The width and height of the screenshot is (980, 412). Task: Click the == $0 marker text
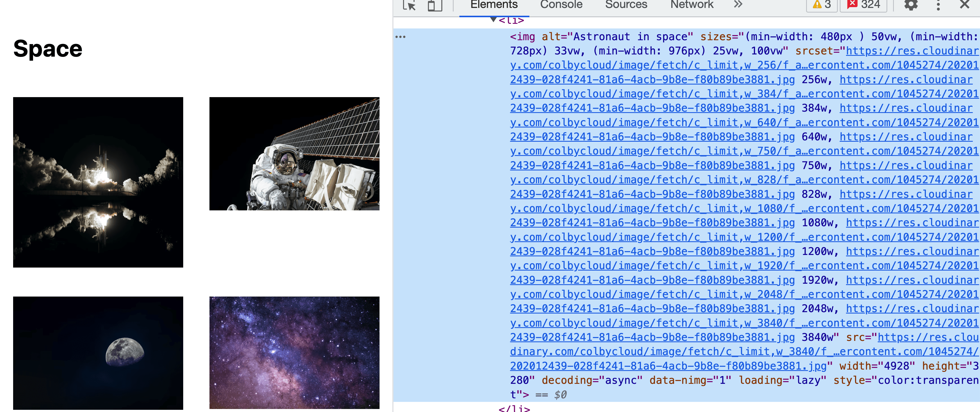pos(551,394)
